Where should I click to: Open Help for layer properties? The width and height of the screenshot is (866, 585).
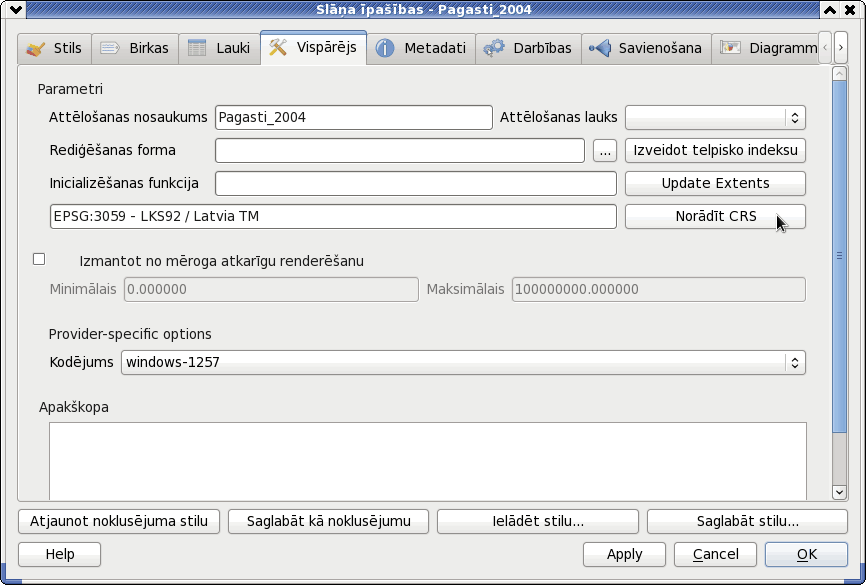point(60,555)
